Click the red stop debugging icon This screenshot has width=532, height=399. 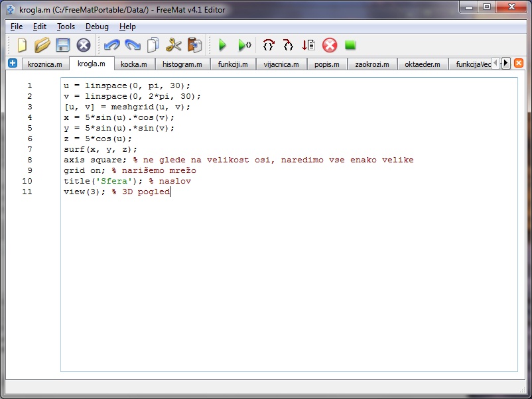click(x=330, y=45)
